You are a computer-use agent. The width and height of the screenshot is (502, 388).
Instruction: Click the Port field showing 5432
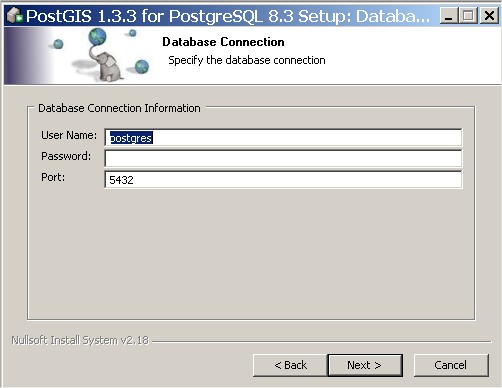[x=283, y=180]
